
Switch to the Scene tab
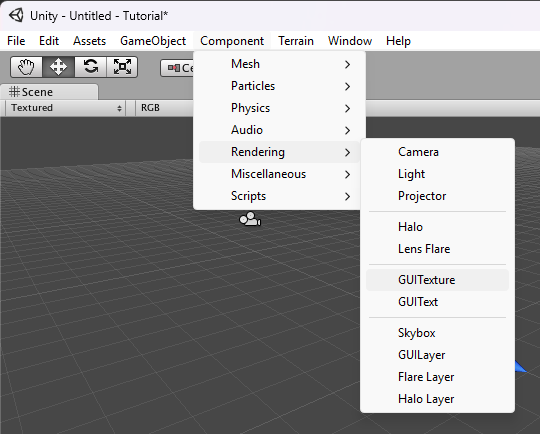click(x=49, y=92)
